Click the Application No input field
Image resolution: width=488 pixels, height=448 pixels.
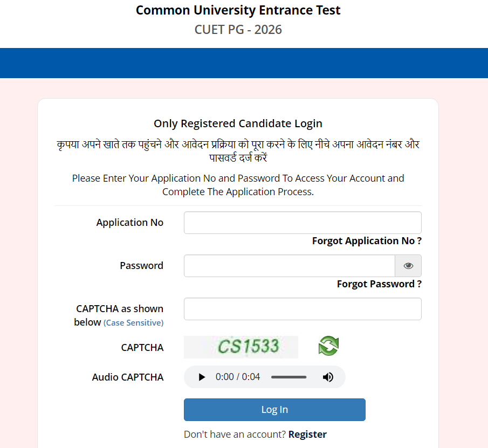[303, 222]
